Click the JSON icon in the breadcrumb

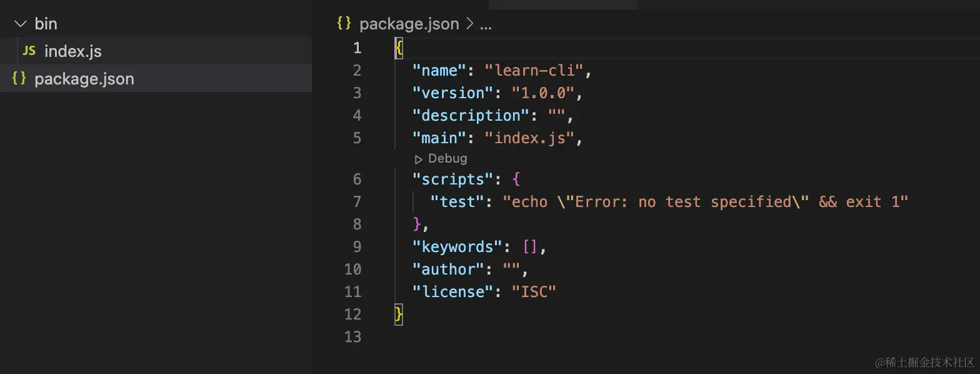(344, 24)
